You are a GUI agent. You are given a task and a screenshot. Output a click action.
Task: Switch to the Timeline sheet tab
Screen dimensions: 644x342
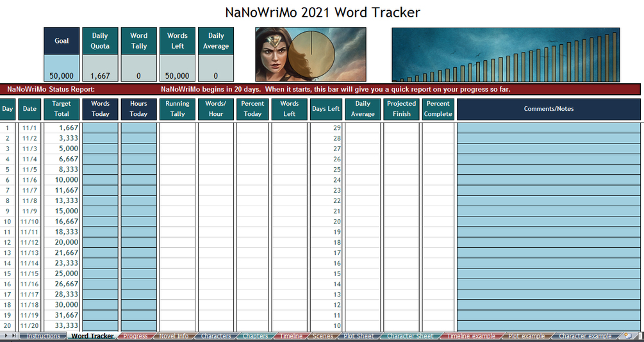(291, 336)
